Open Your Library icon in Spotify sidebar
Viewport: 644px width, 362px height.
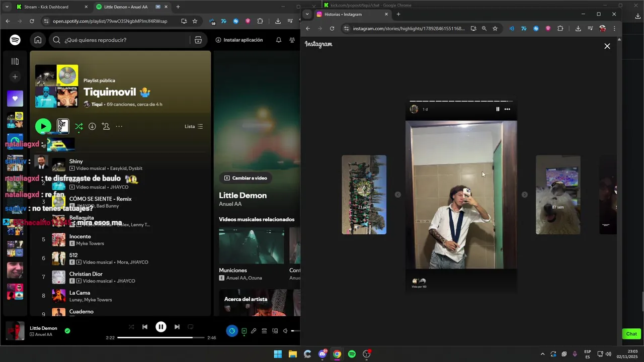click(x=15, y=61)
